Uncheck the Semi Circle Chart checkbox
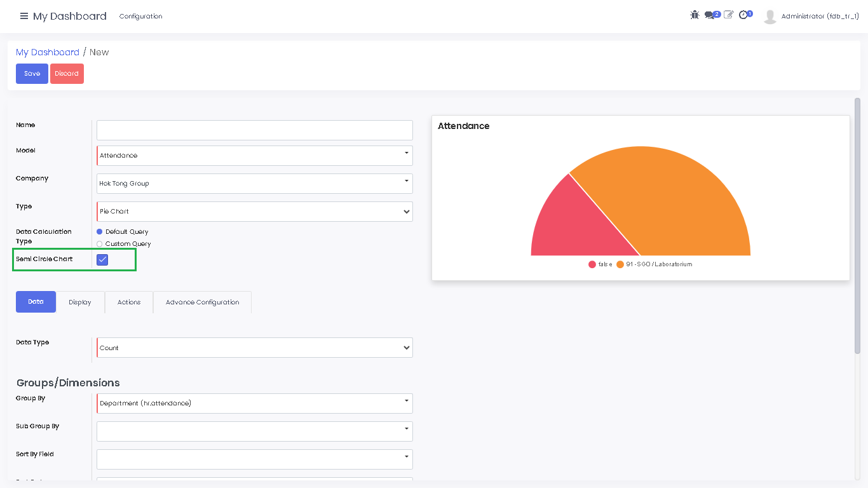This screenshot has height=488, width=868. (102, 259)
